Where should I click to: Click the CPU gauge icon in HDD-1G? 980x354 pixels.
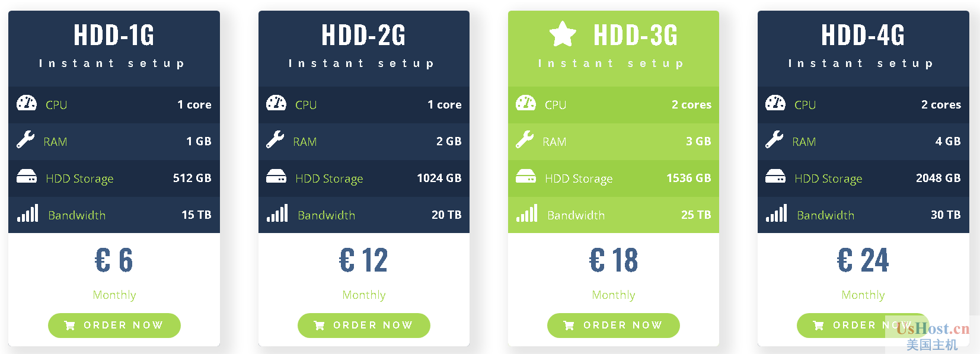pos(27,103)
